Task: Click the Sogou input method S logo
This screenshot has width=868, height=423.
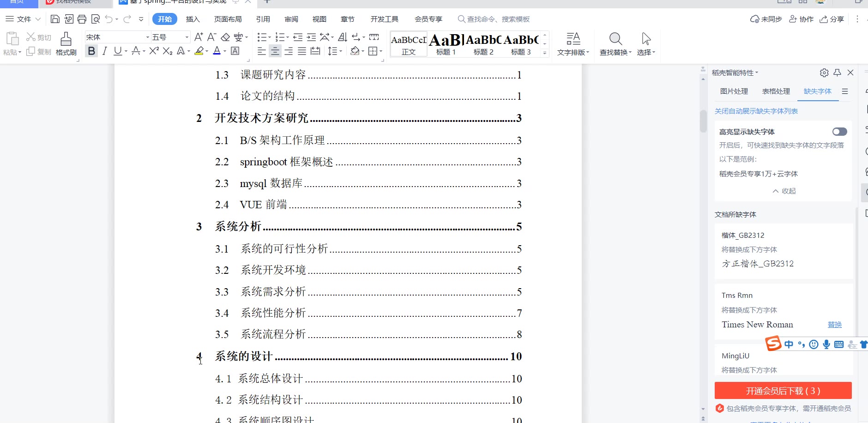Action: 773,344
